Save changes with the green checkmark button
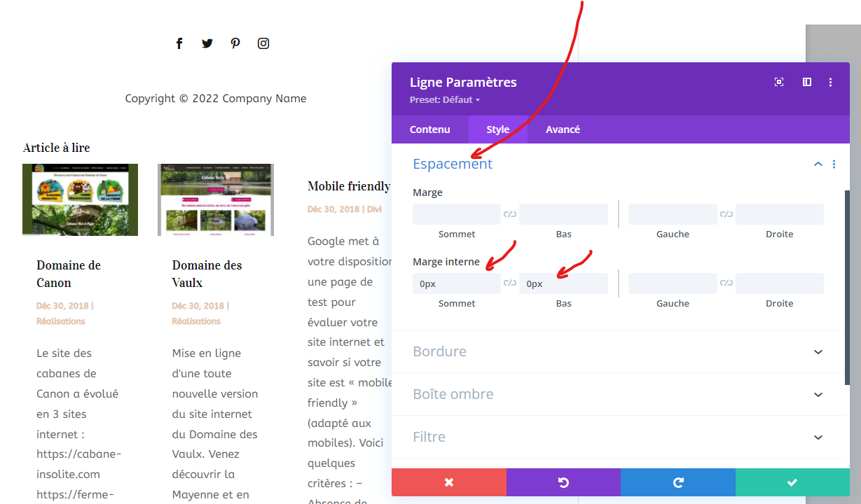This screenshot has height=504, width=861. tap(792, 483)
